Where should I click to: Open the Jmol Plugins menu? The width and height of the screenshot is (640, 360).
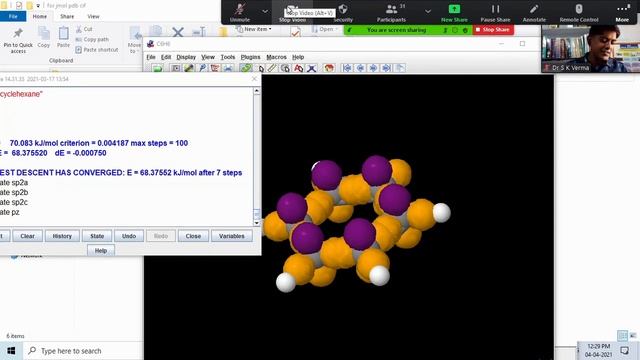coord(250,57)
